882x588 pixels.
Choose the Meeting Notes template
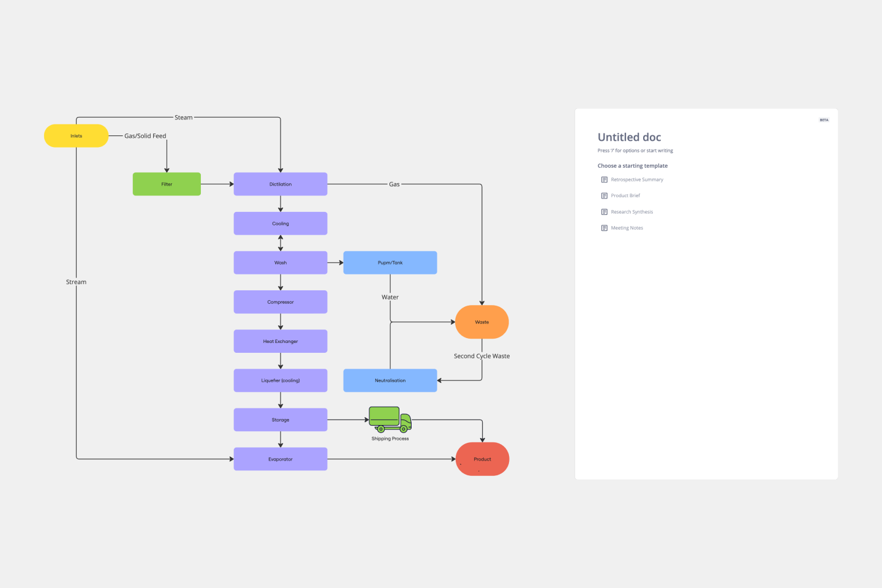coord(627,228)
